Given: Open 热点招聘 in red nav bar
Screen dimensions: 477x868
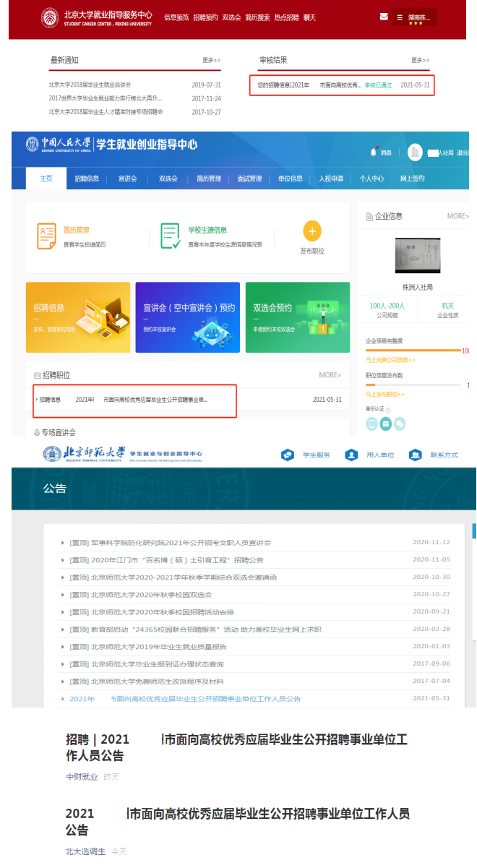Looking at the screenshot, I should click(286, 17).
